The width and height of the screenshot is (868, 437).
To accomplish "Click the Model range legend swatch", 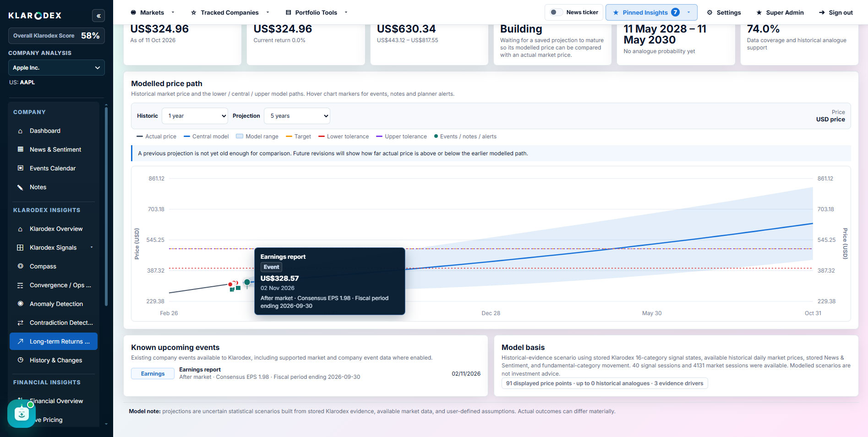I will click(240, 137).
